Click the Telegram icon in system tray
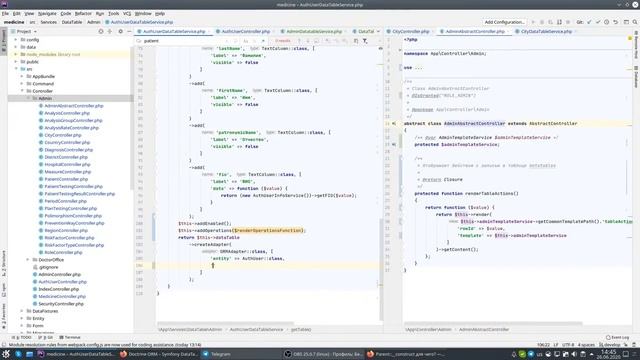Screen dimensions: 640x360 (x=531, y=354)
